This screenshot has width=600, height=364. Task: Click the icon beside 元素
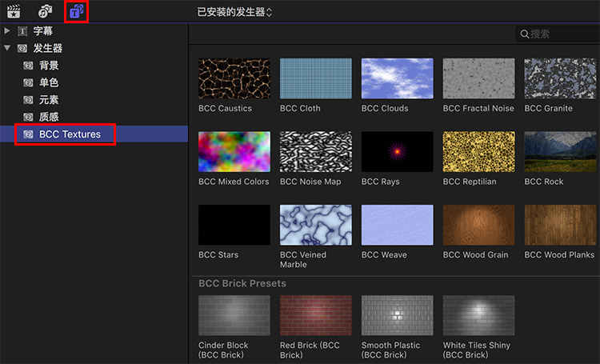click(28, 100)
